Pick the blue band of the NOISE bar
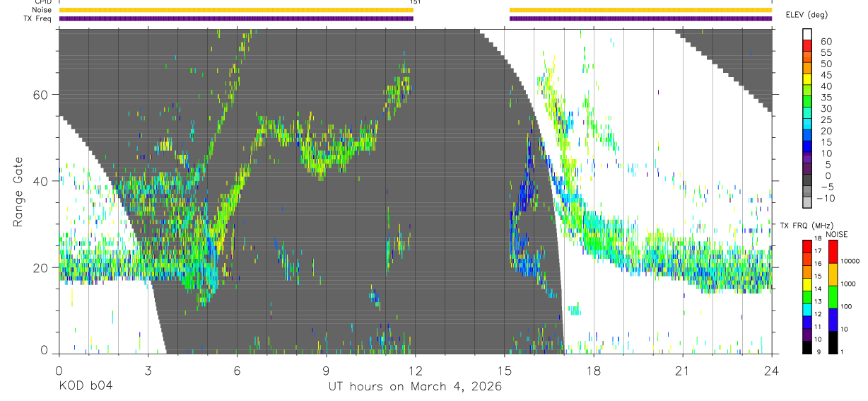The image size is (868, 401). click(x=833, y=319)
